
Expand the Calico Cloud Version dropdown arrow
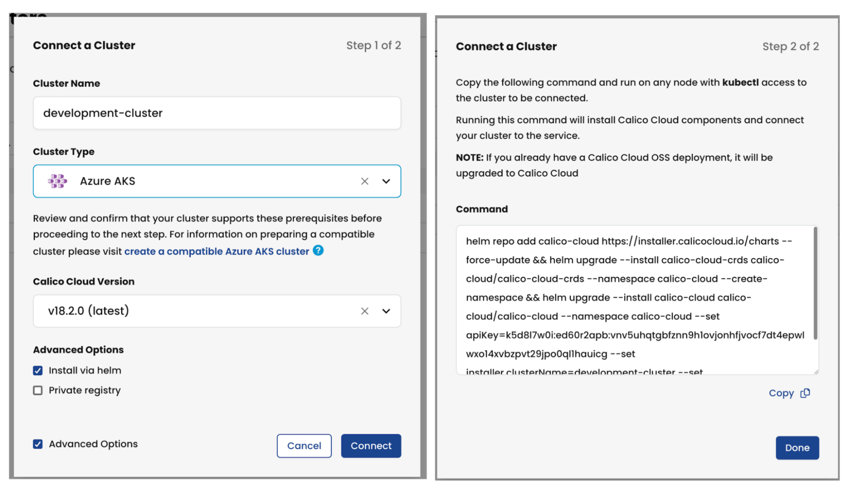386,311
